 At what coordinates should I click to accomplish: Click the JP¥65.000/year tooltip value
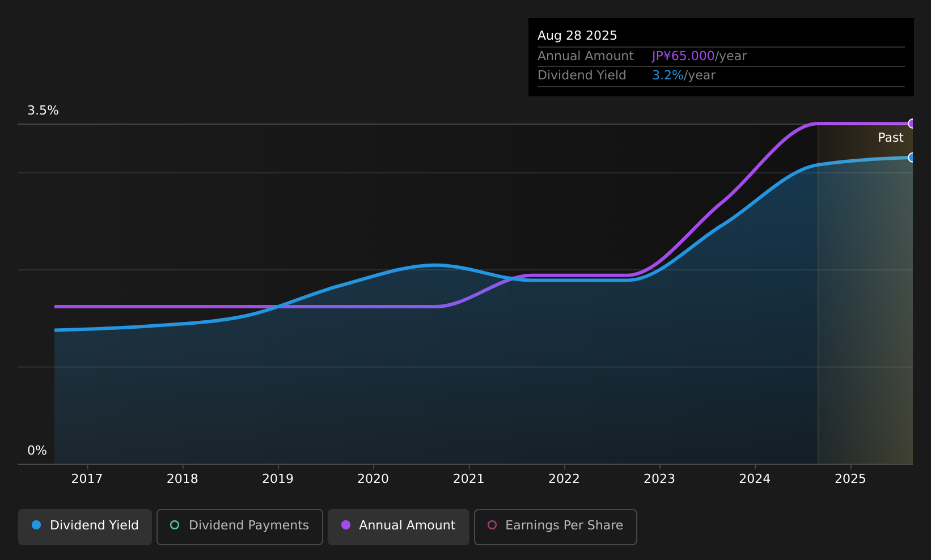699,56
